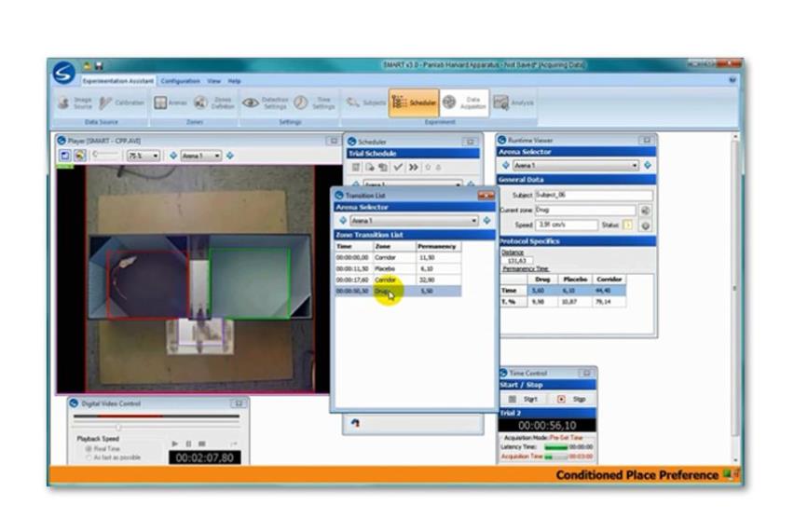
Task: Click the video play button in Digital Video Control
Action: point(175,443)
